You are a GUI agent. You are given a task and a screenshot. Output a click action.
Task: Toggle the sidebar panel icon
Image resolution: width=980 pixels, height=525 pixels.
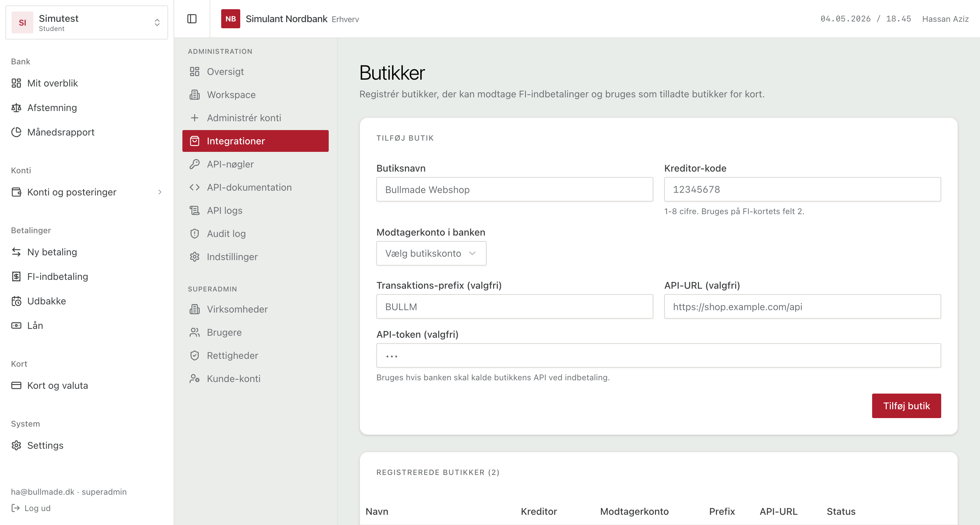coord(192,19)
